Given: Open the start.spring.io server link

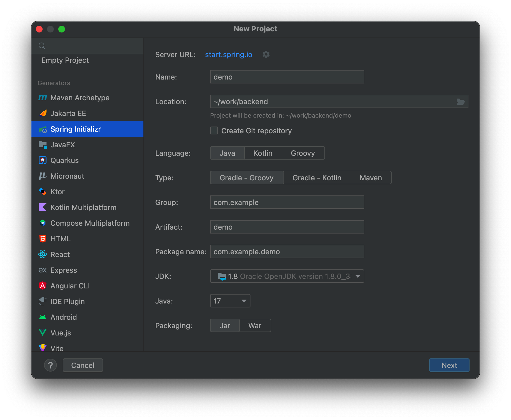Looking at the screenshot, I should pos(229,55).
